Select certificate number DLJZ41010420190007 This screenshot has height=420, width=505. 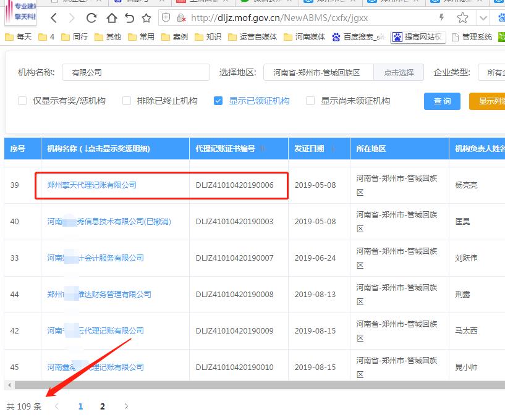tap(234, 258)
